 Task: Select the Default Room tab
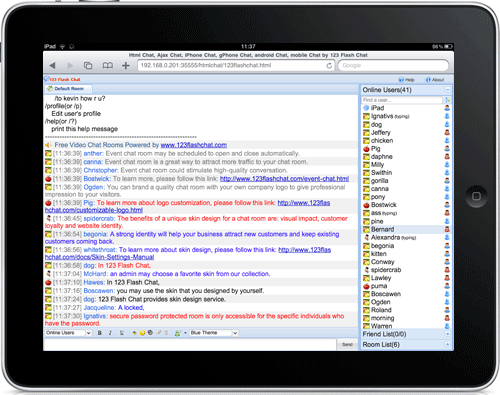(68, 89)
